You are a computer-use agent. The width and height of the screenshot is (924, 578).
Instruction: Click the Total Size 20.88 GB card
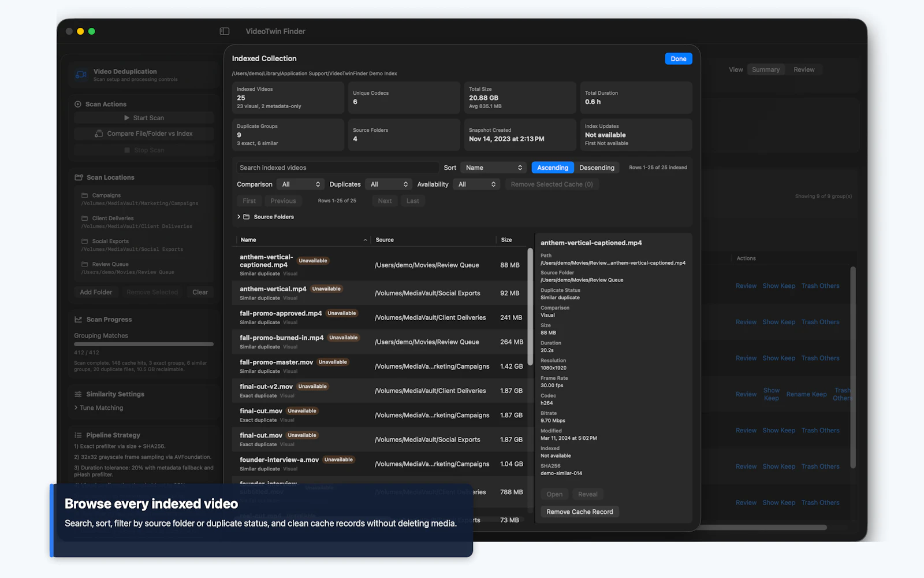coord(520,98)
